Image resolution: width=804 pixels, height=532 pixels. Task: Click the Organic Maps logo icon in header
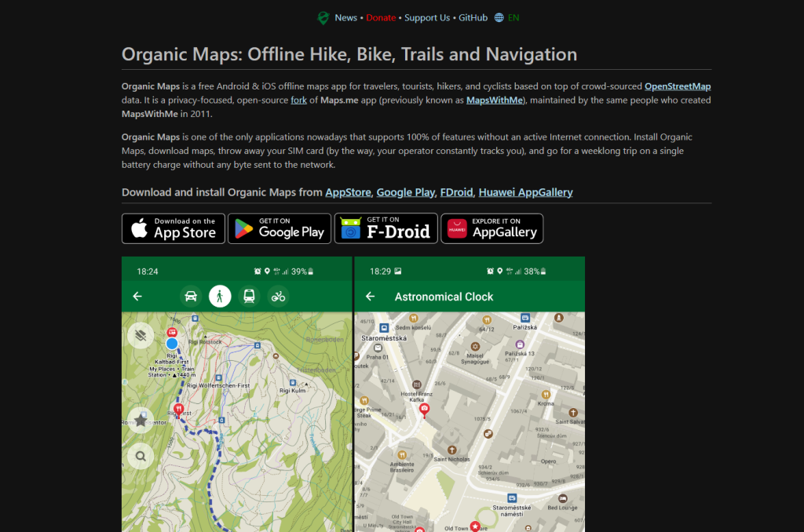323,18
